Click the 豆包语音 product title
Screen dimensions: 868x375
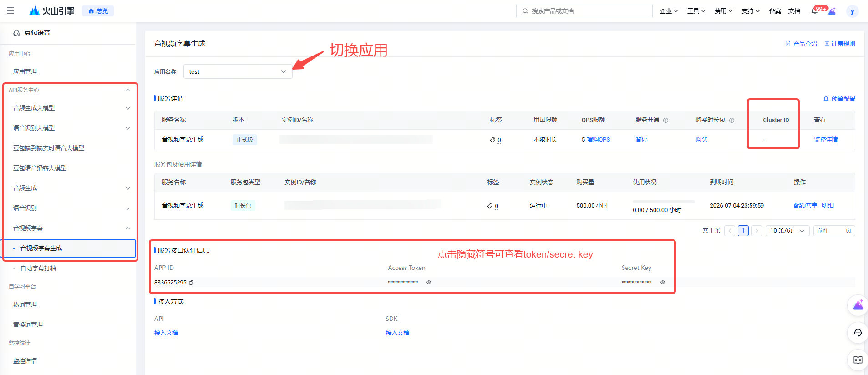(37, 33)
